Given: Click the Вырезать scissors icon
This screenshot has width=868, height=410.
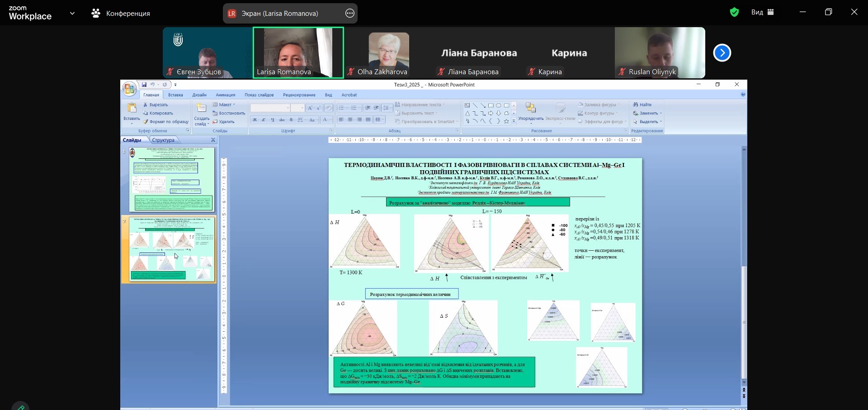Looking at the screenshot, I should point(146,105).
